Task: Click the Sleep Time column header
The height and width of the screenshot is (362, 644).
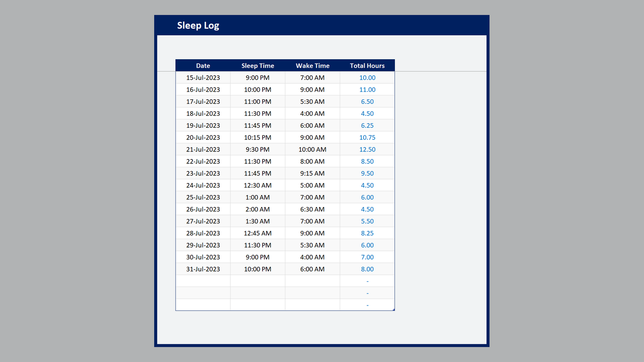Action: tap(258, 65)
